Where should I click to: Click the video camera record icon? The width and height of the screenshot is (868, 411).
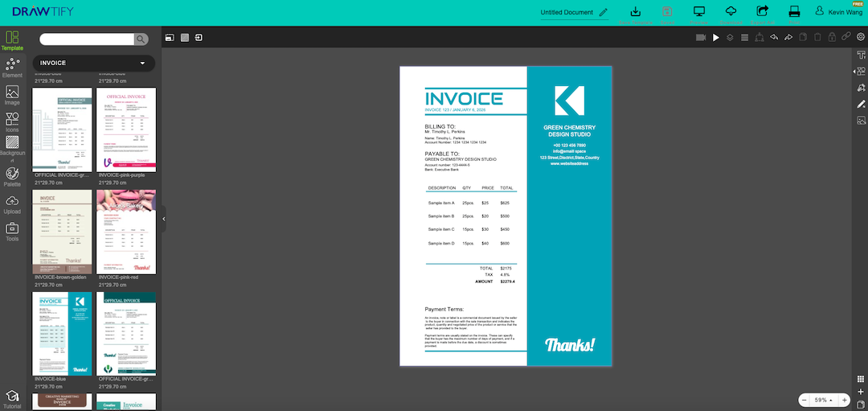(x=701, y=38)
